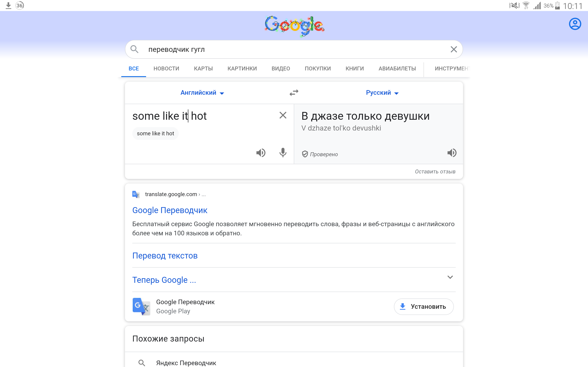Image resolution: width=588 pixels, height=367 pixels.
Task: Clear the Google search box
Action: click(x=454, y=50)
